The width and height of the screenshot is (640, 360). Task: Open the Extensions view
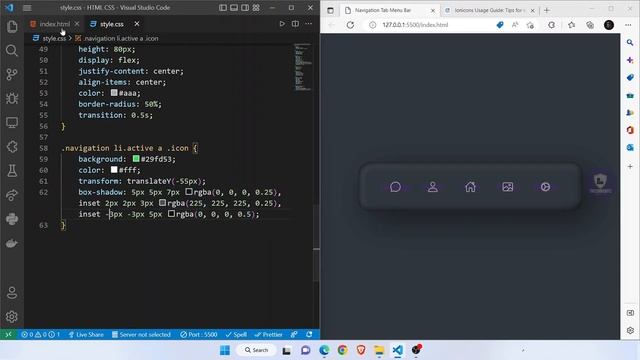coord(12,147)
